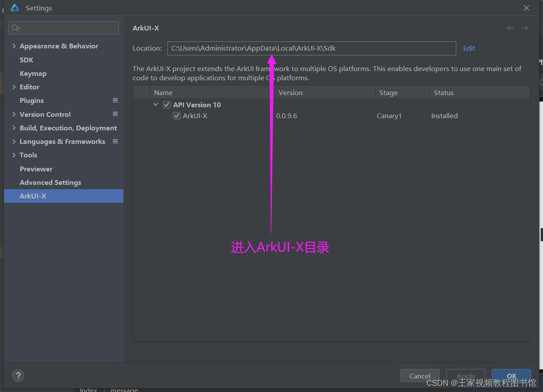The height and width of the screenshot is (392, 543).
Task: Click the help question mark button
Action: click(18, 375)
